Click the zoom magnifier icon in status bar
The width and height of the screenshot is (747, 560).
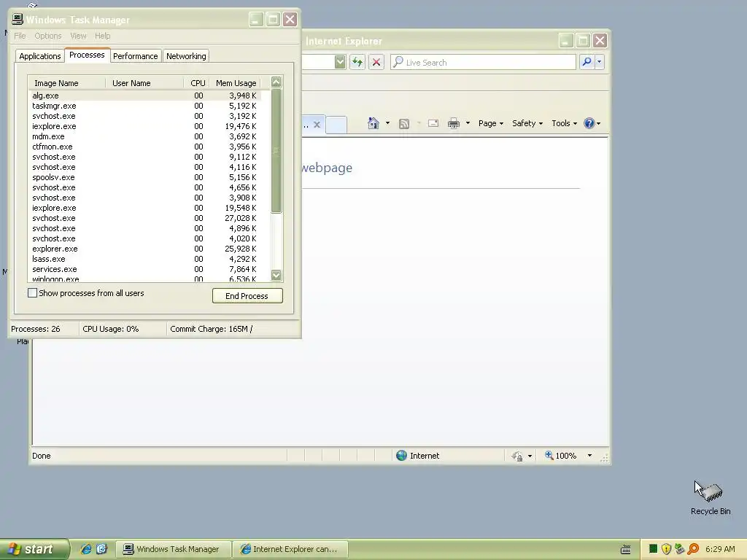(549, 455)
